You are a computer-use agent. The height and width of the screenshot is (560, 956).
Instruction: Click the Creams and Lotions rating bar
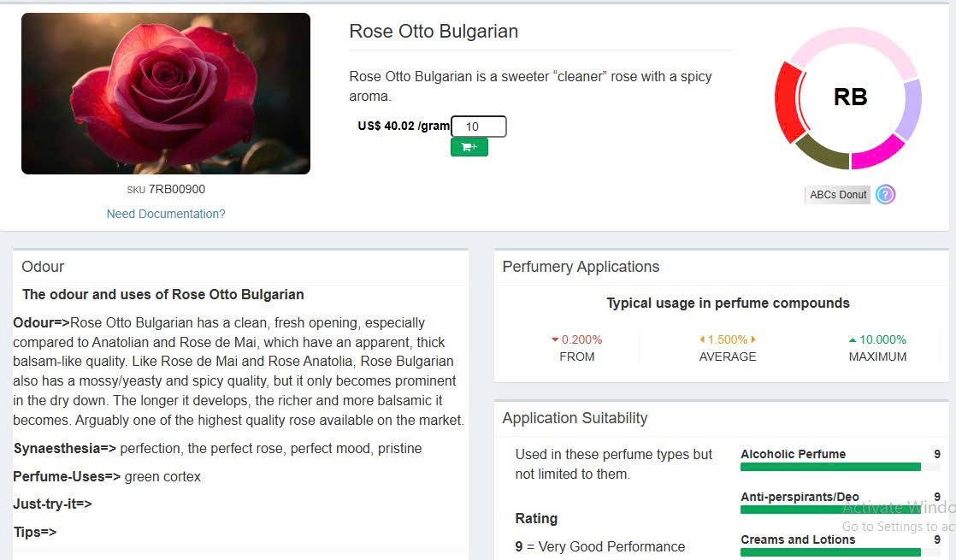830,552
